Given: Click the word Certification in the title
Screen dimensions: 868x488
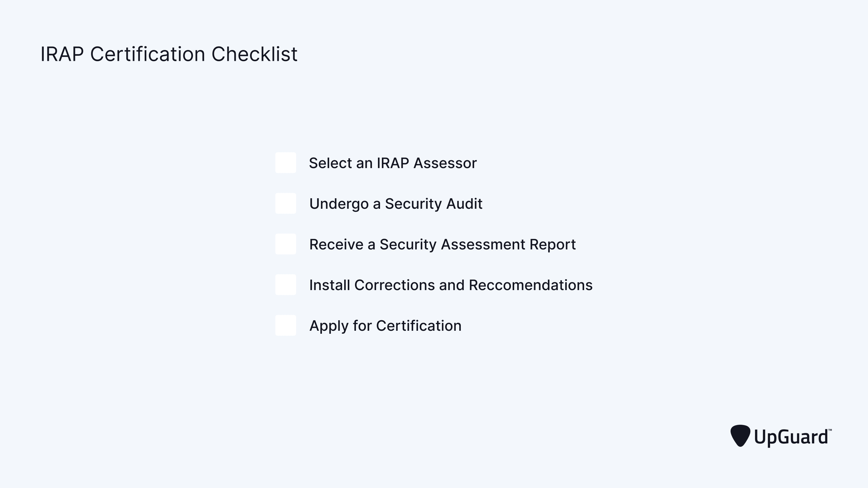Looking at the screenshot, I should [148, 54].
